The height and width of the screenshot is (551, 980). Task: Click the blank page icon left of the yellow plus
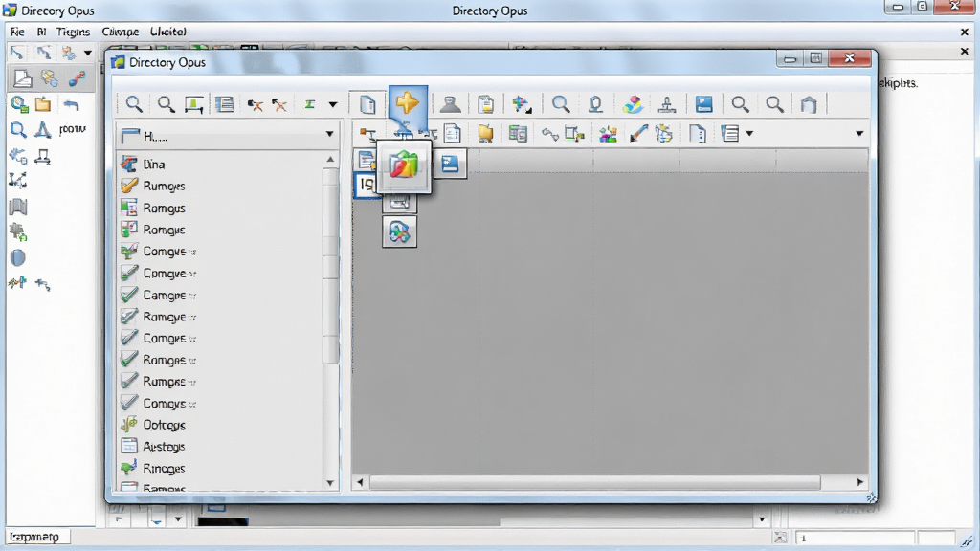point(367,103)
